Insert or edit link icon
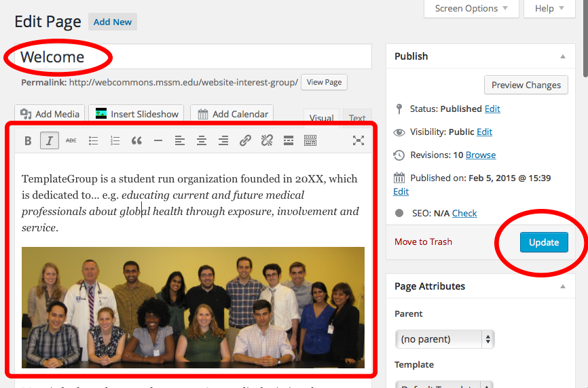The width and height of the screenshot is (588, 388). 245,141
